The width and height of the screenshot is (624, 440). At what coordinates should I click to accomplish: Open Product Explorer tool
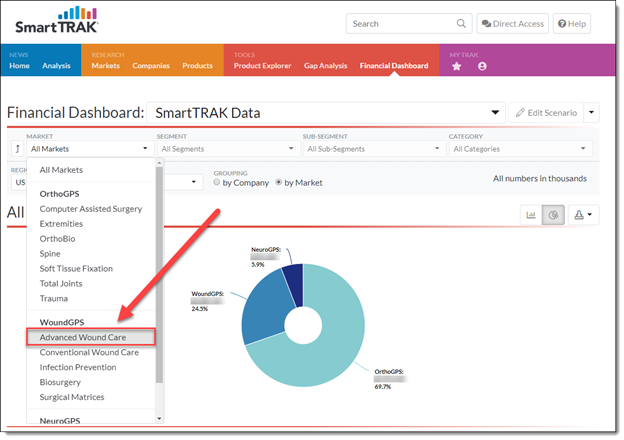tap(262, 66)
